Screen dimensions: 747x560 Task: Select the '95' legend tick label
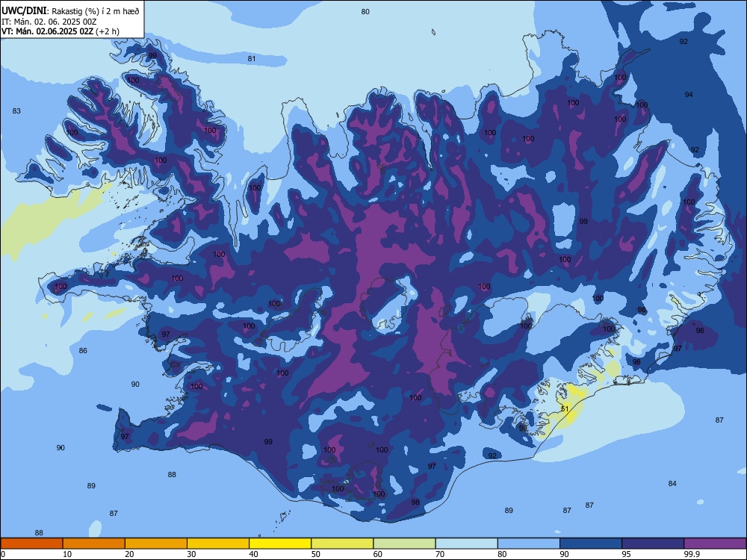point(627,554)
